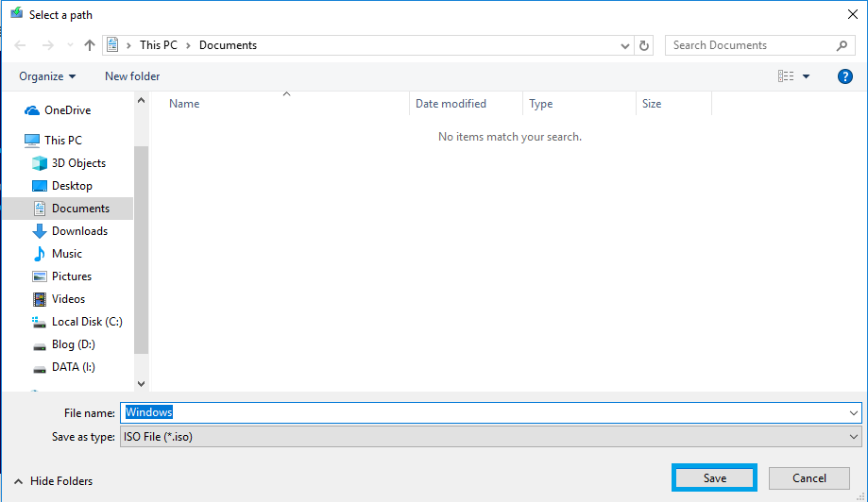
Task: Click the Cancel button
Action: (x=808, y=478)
